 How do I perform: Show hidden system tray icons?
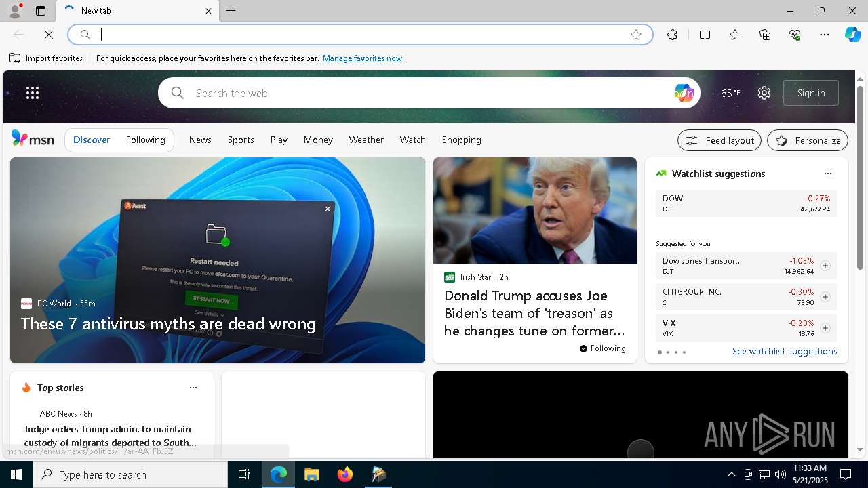[731, 474]
